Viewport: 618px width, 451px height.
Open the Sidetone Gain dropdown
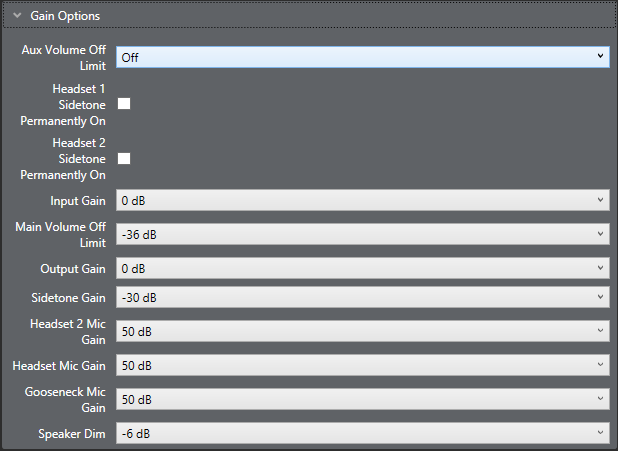point(362,297)
